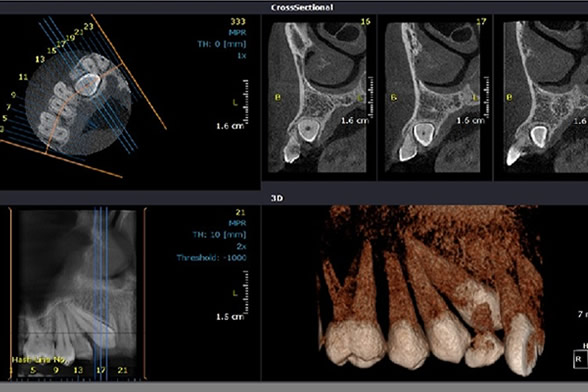The image size is (588, 392).
Task: Click the Threshold: -1000 value
Action: [x=212, y=258]
